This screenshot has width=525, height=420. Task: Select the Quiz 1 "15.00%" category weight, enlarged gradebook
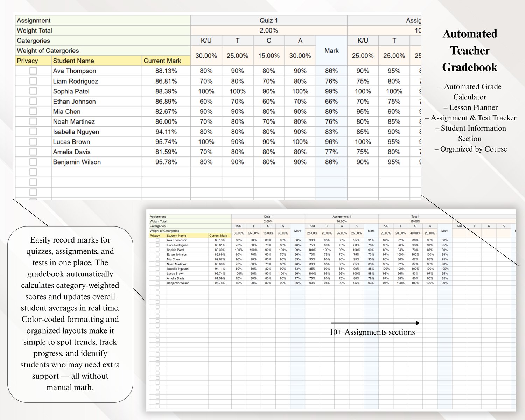[x=269, y=56]
